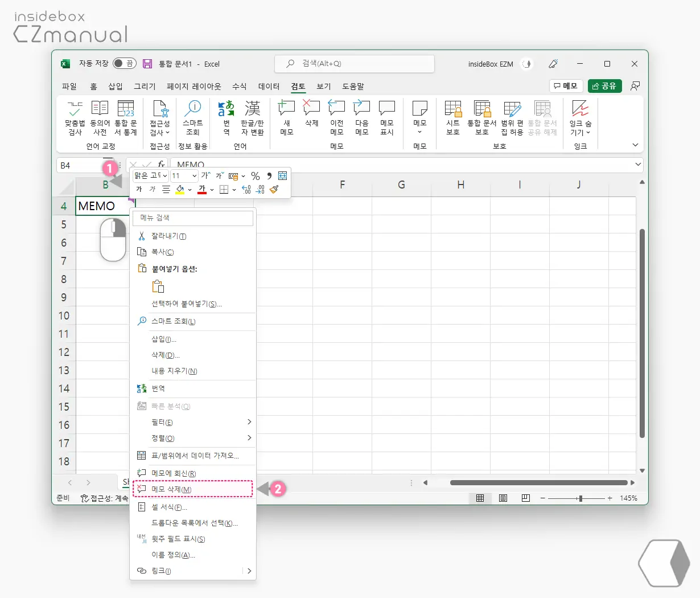Toggle 자동 저장 autosave switch
The height and width of the screenshot is (598, 700).
[125, 63]
